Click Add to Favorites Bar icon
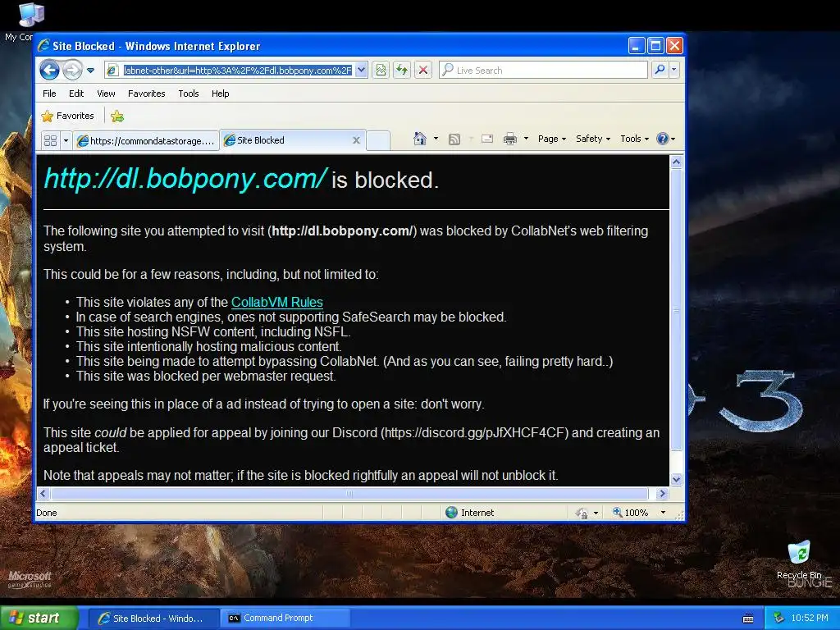 117,116
